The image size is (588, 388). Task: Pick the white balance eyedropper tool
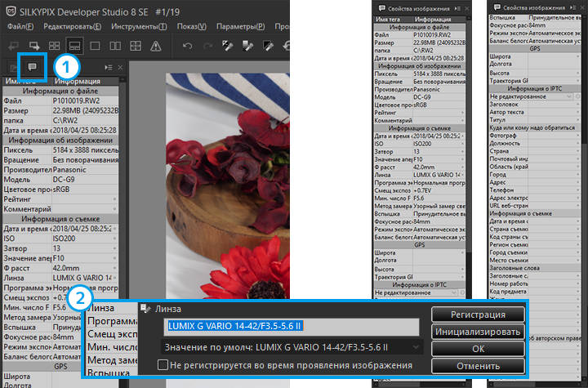click(x=228, y=47)
